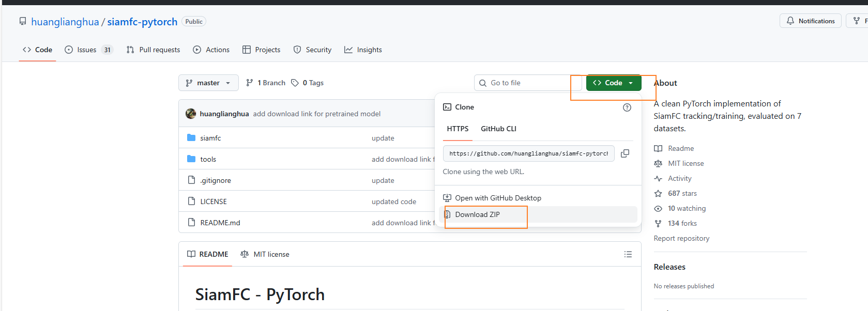
Task: Click the siamfc folder icon
Action: coord(191,137)
